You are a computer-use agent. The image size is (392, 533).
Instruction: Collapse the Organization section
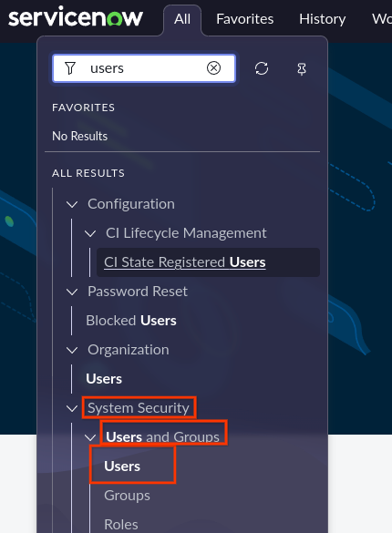[x=72, y=350]
